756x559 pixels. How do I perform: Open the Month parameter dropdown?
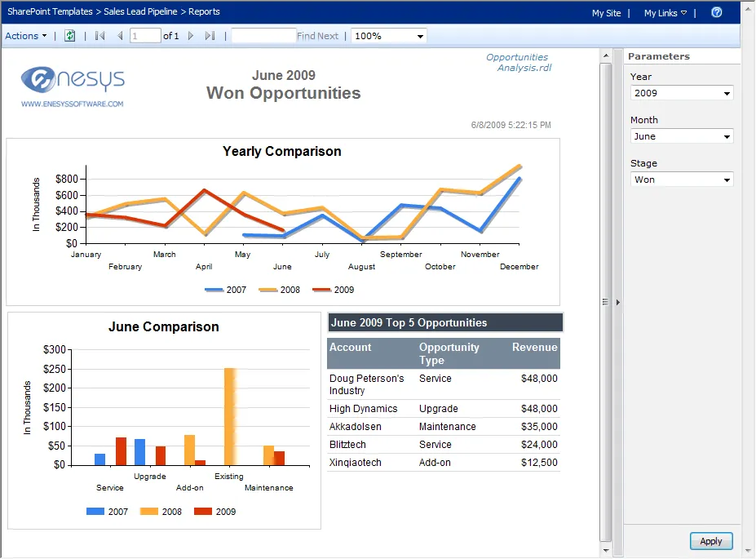click(728, 135)
